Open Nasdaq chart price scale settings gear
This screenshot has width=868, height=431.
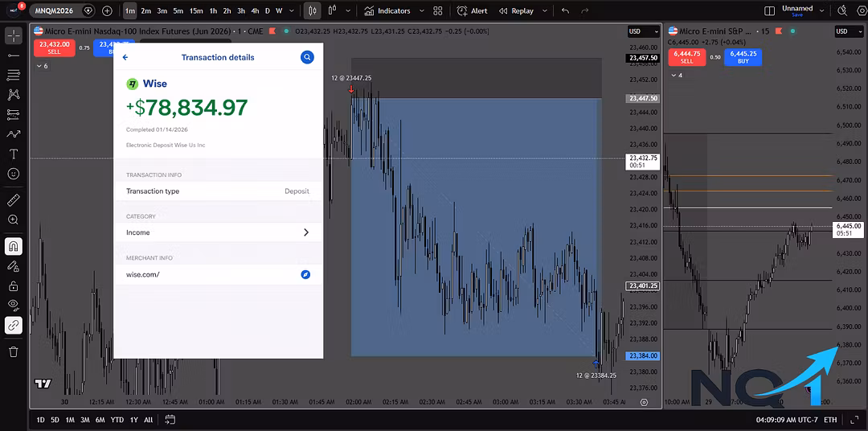coord(644,402)
